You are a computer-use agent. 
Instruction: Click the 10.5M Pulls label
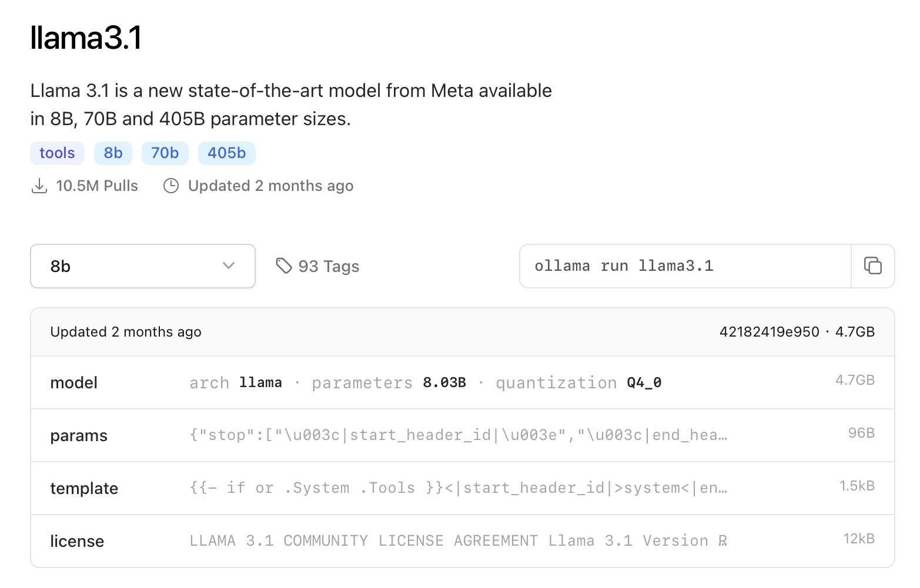(97, 186)
